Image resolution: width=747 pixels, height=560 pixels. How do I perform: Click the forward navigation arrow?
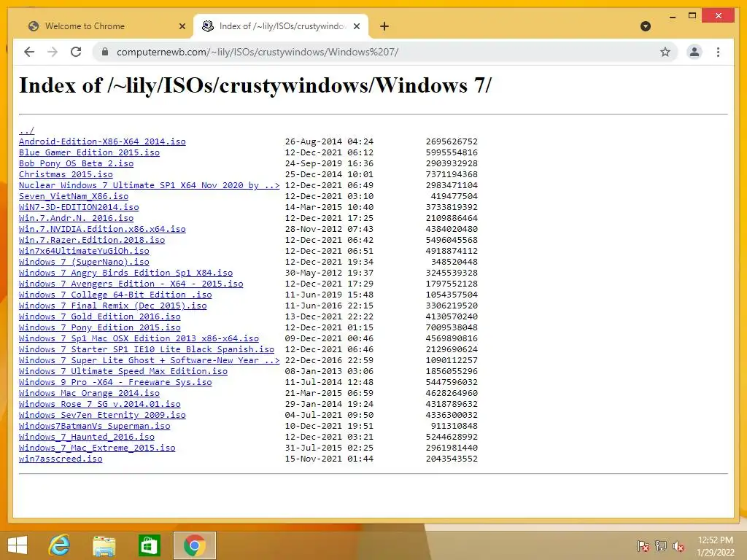(53, 52)
